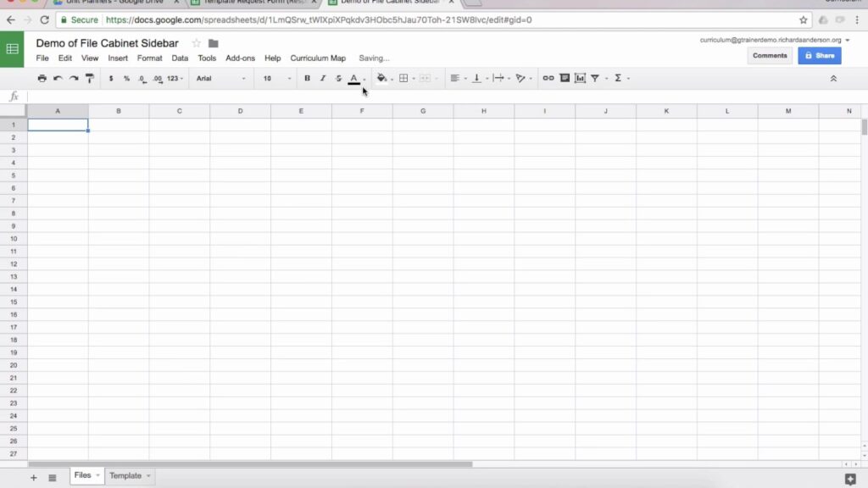Click the blue Share button
The image size is (868, 488).
click(x=819, y=54)
